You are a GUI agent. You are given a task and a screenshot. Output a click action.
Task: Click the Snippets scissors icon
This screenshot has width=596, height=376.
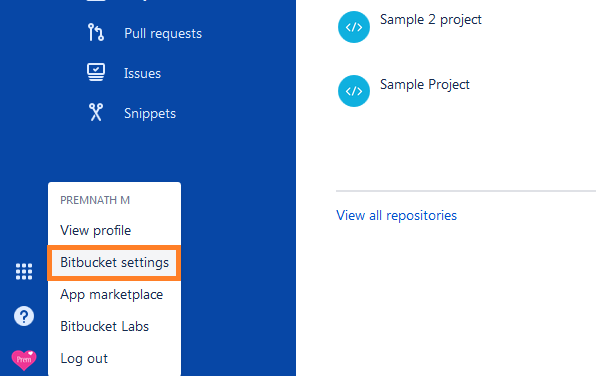[x=96, y=113]
